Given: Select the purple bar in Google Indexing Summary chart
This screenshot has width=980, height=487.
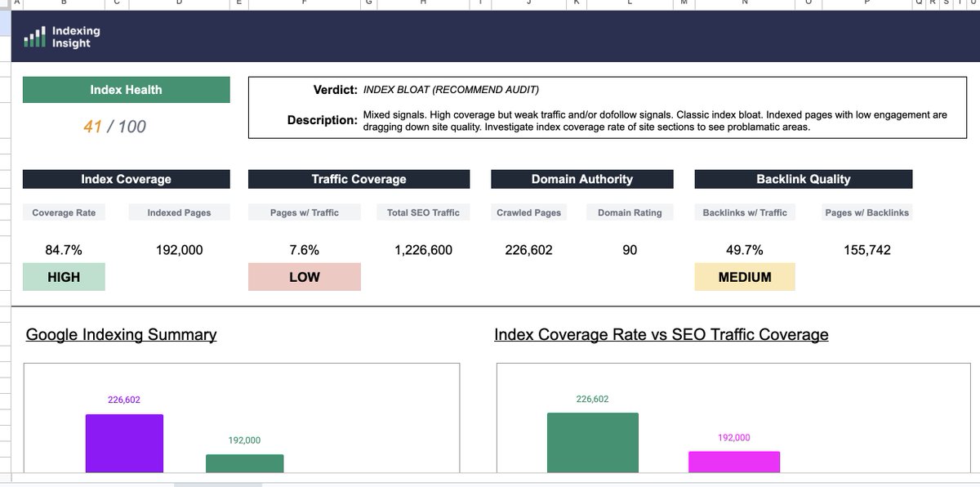Looking at the screenshot, I should (124, 443).
